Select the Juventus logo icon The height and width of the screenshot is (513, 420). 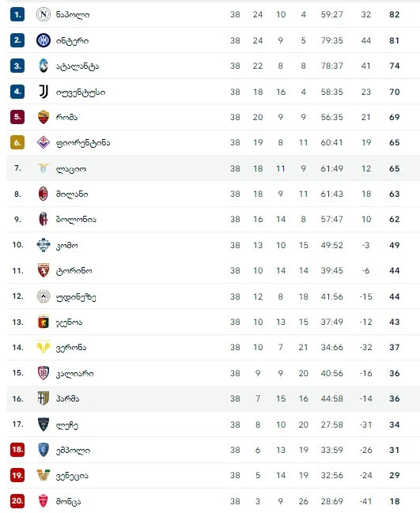click(44, 92)
